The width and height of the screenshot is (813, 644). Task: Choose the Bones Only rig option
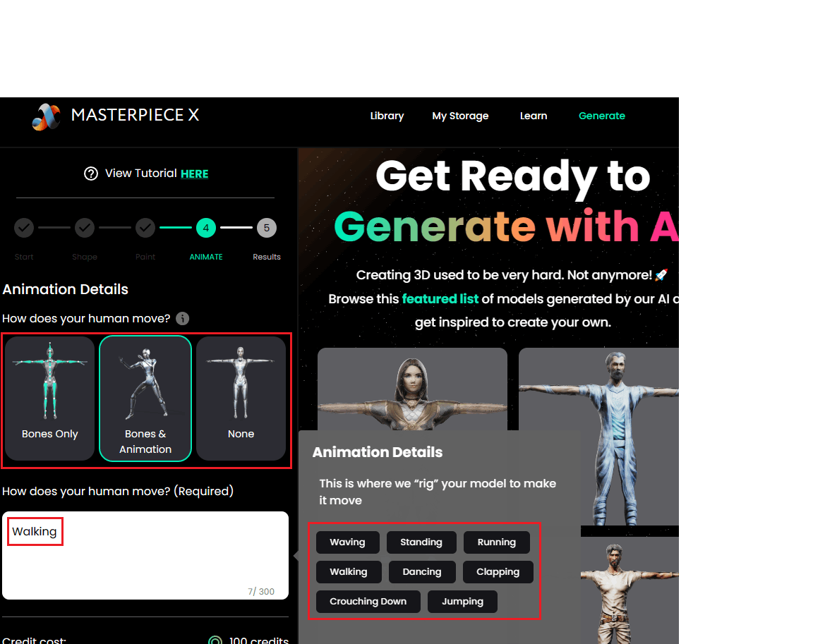pos(50,399)
